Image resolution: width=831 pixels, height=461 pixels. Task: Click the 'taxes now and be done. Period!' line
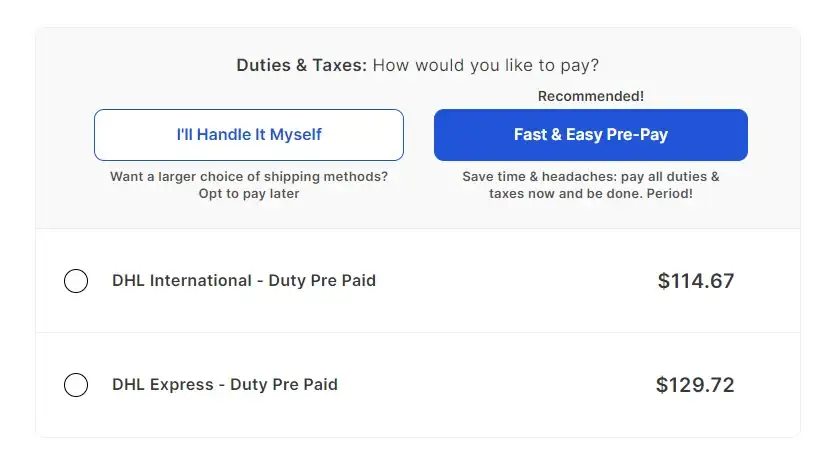tap(590, 193)
